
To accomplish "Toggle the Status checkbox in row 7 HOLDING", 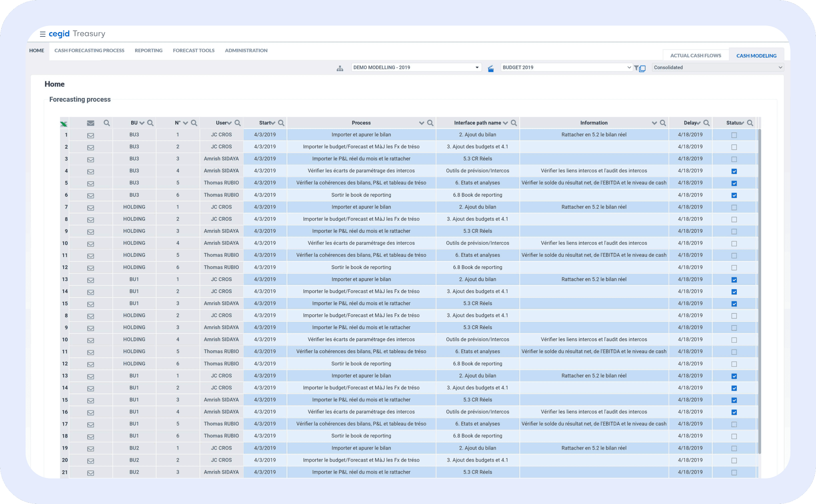I will 734,208.
